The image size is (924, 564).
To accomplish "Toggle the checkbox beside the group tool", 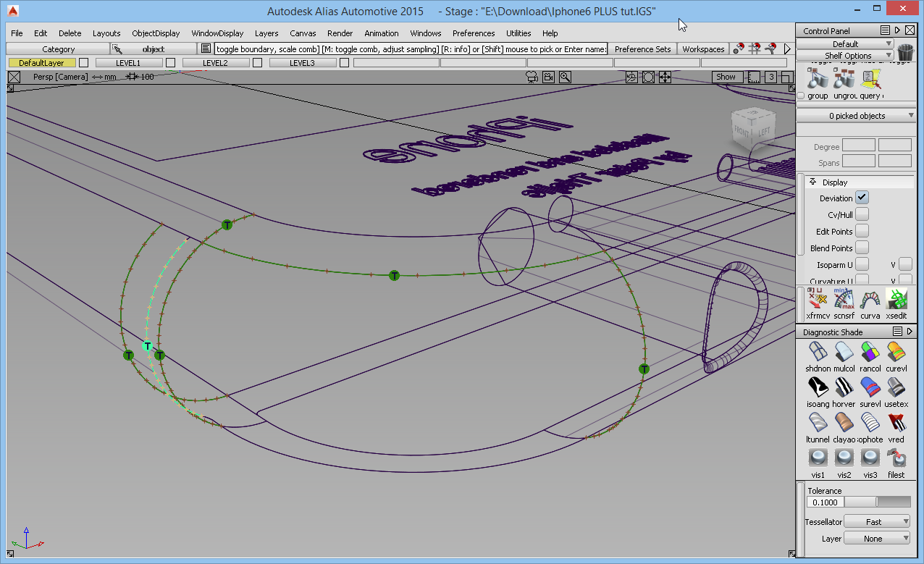I will point(801,96).
